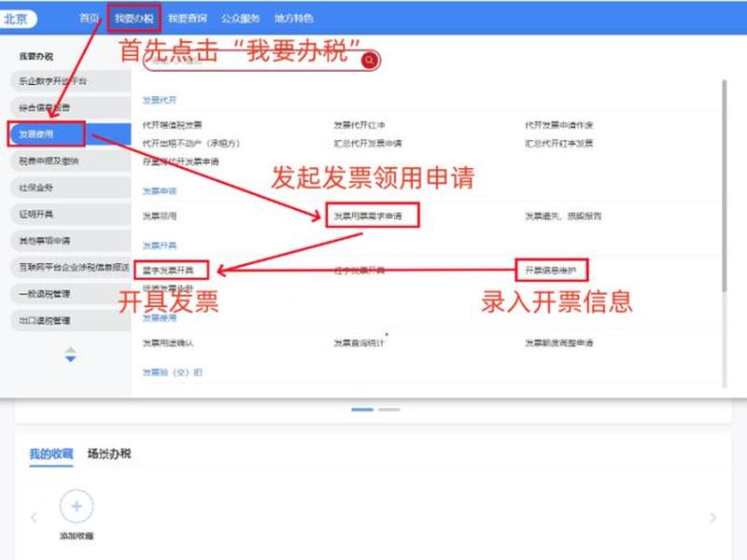This screenshot has width=747, height=560.
Task: Select the 我的收藏 tab
Action: point(51,454)
